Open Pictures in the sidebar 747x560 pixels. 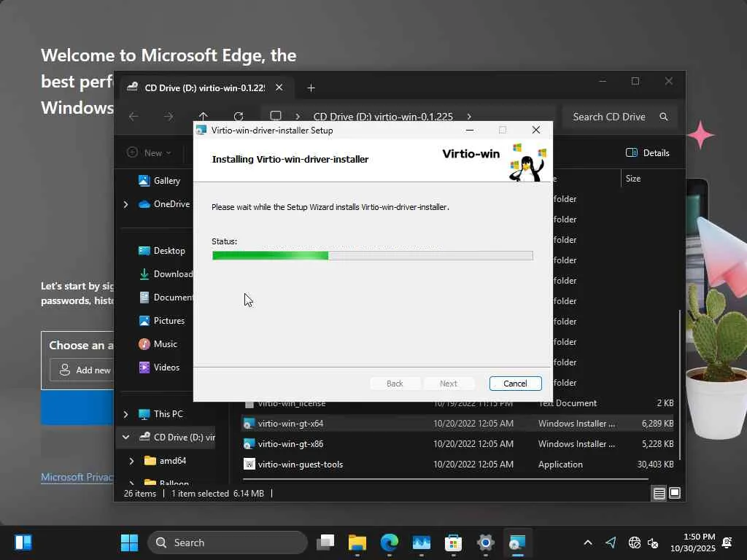pos(161,321)
